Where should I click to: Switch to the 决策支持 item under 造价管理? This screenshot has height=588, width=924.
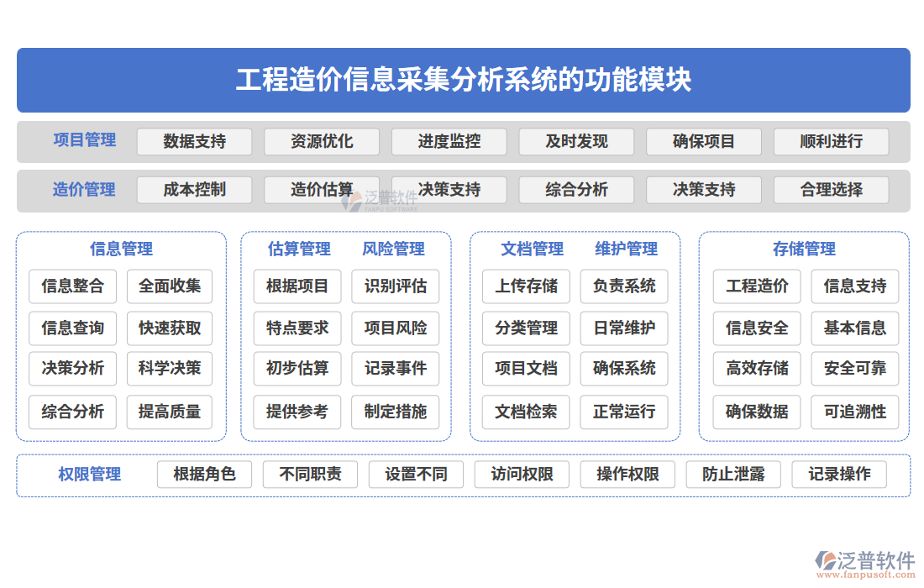(450, 190)
